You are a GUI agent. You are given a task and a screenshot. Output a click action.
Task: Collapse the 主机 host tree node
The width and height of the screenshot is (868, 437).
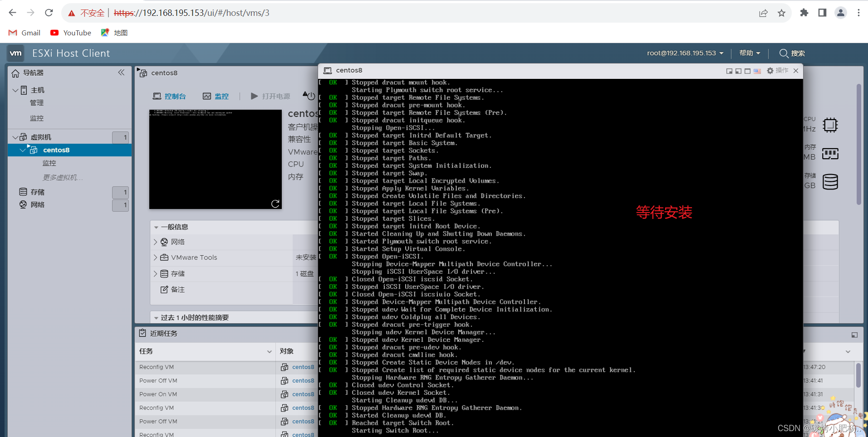pos(15,90)
